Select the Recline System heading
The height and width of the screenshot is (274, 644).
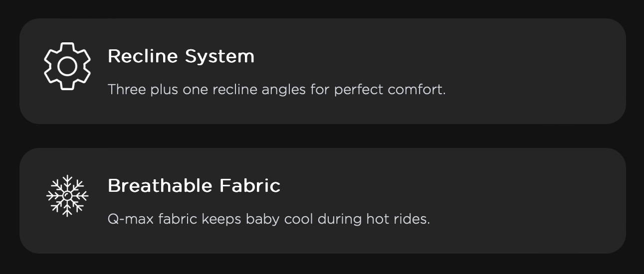pos(181,56)
